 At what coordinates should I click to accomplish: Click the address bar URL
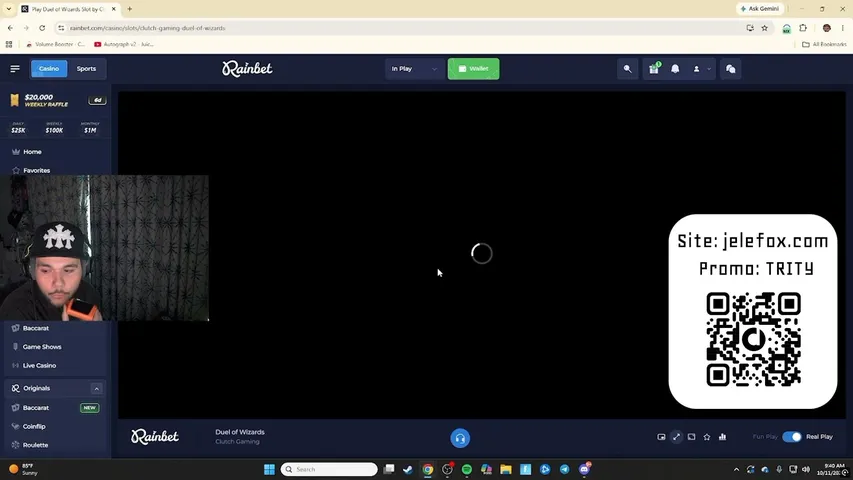(x=147, y=28)
